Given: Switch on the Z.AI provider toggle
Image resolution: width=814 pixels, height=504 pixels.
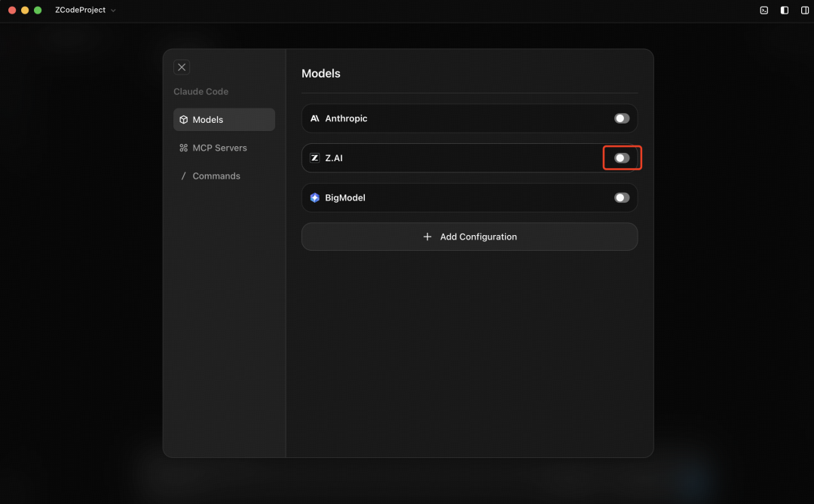Looking at the screenshot, I should (x=621, y=157).
